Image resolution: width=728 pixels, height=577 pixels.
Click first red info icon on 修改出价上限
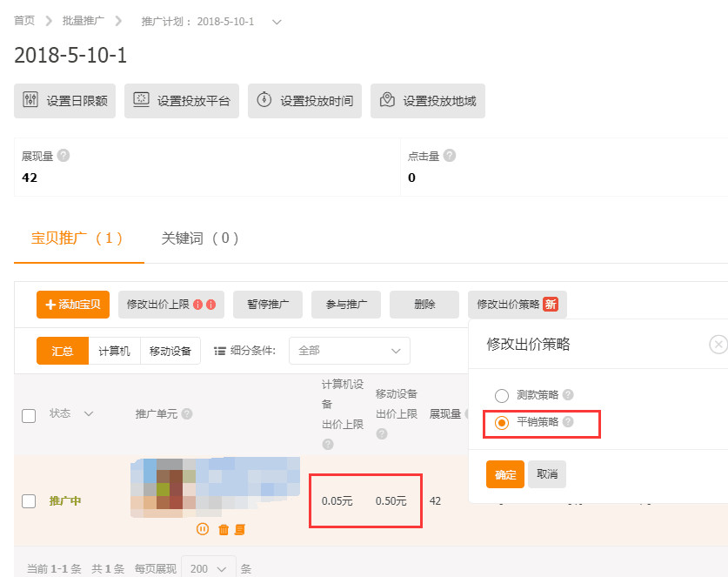coord(197,305)
